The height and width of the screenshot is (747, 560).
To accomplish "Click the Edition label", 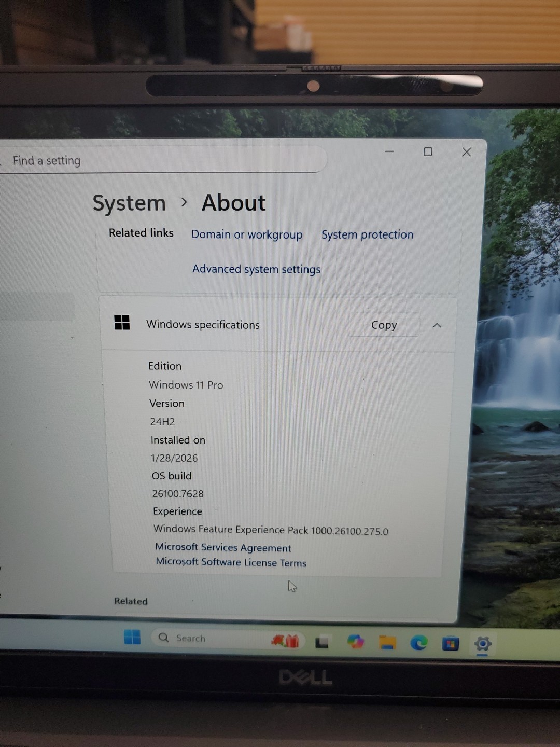I will (x=165, y=366).
